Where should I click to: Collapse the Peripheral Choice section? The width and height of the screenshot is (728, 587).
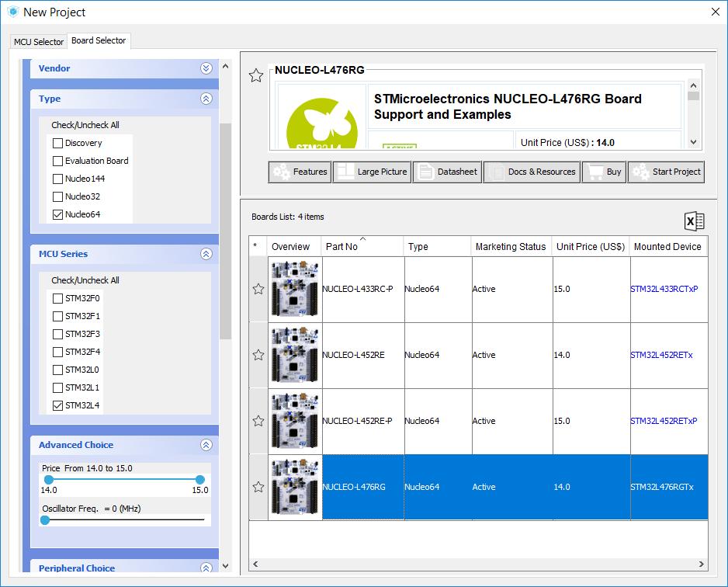tap(206, 568)
